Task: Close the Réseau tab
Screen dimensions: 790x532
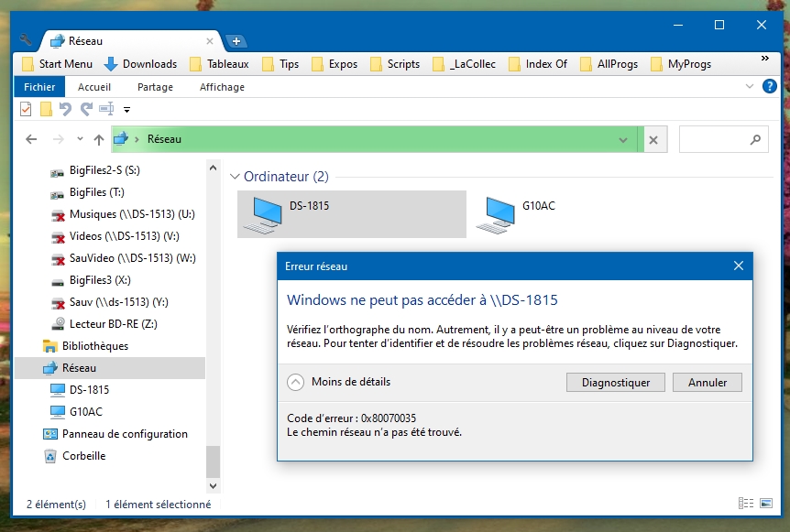Action: [x=210, y=41]
